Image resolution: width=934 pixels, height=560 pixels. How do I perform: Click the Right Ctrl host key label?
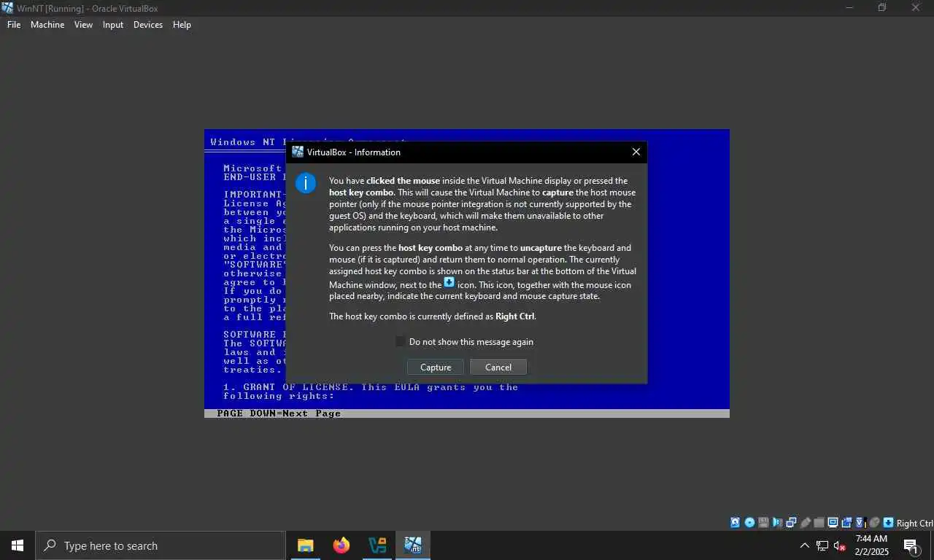[915, 523]
